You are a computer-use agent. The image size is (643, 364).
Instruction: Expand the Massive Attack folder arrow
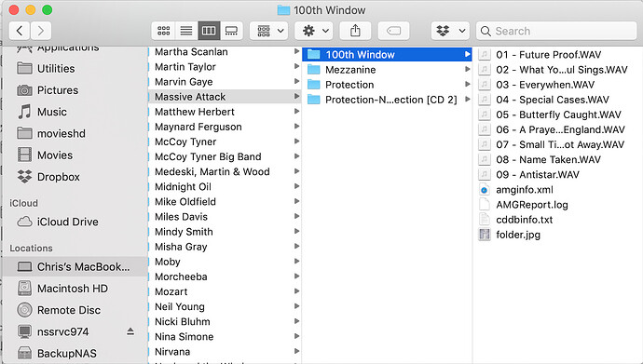point(296,96)
